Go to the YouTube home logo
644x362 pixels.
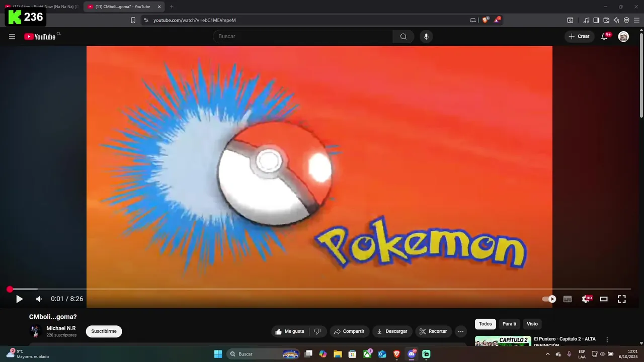(x=40, y=36)
